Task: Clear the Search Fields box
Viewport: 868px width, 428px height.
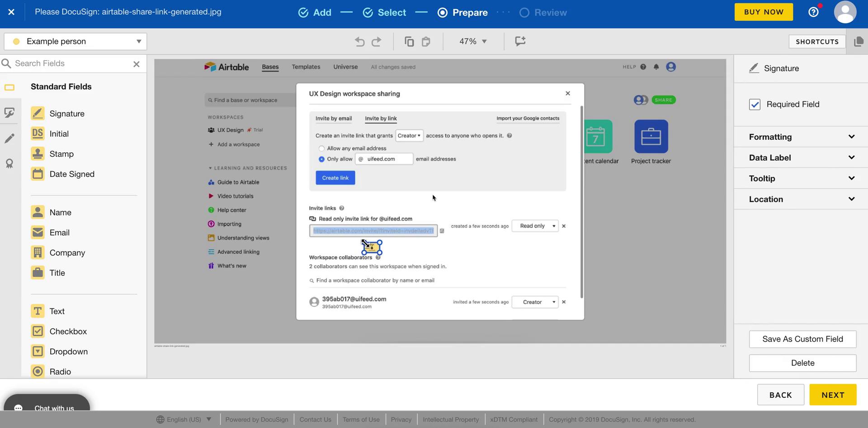Action: [x=137, y=64]
